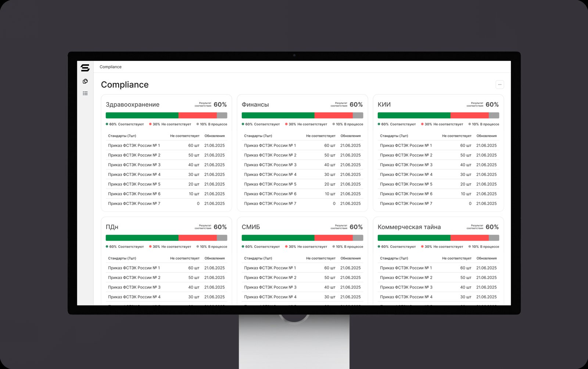This screenshot has width=588, height=369.
Task: Click 10% В процессе legend in ПДн
Action: [212, 247]
